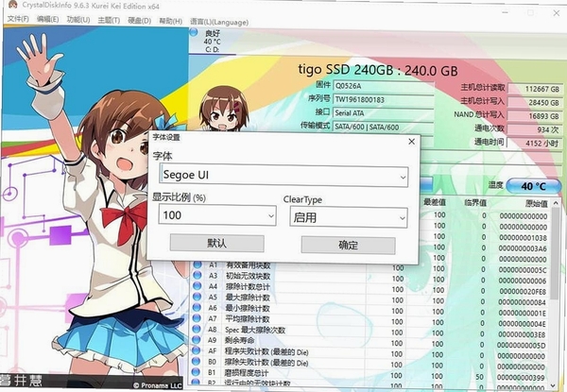Click the 固件 field showing Q0526A

(384, 86)
